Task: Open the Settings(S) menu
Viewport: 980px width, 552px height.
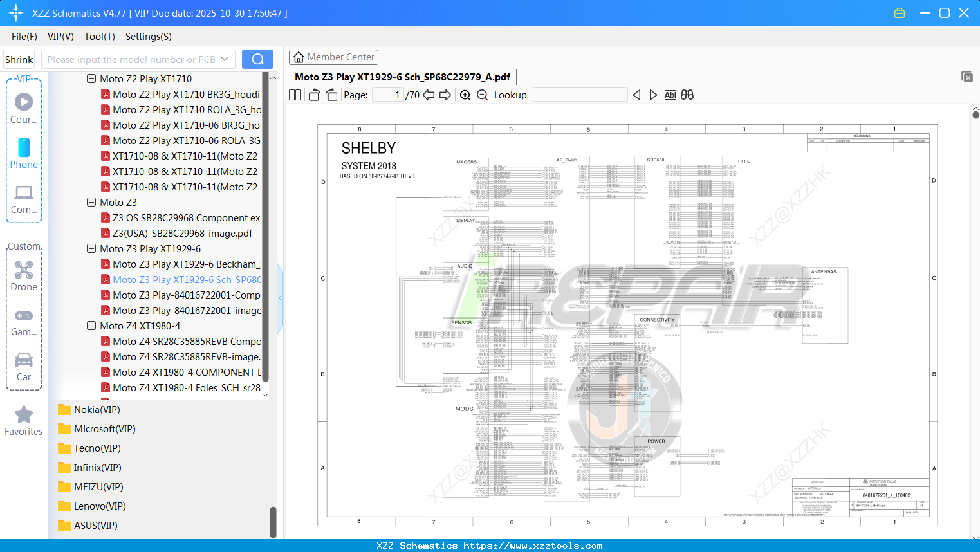Action: [x=149, y=37]
